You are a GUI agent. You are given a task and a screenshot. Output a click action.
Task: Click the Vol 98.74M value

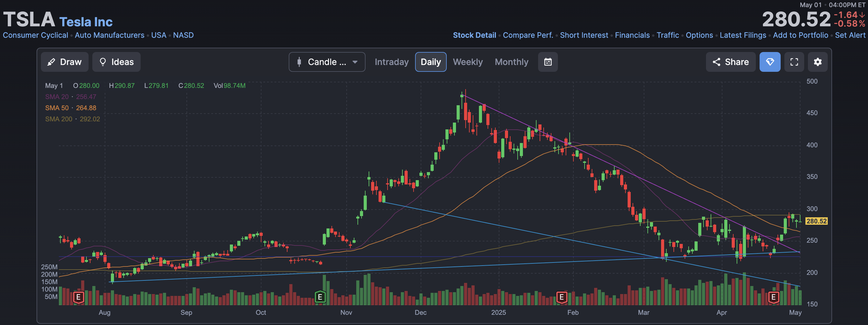pyautogui.click(x=230, y=85)
